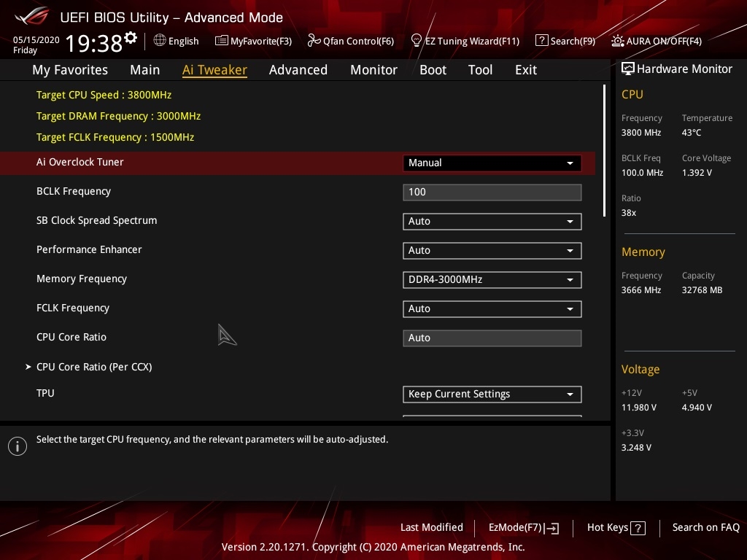Click memory frequency 3666 MHz value
The width and height of the screenshot is (747, 560).
pyautogui.click(x=640, y=290)
